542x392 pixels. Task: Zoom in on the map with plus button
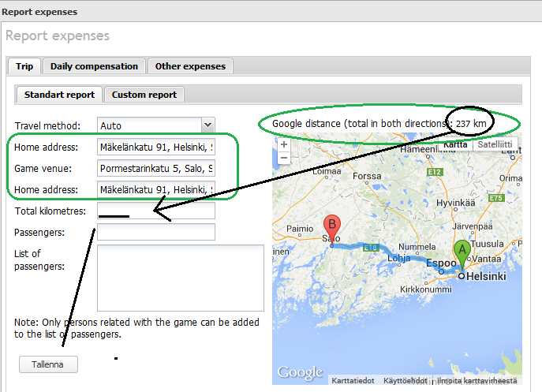[x=284, y=144]
